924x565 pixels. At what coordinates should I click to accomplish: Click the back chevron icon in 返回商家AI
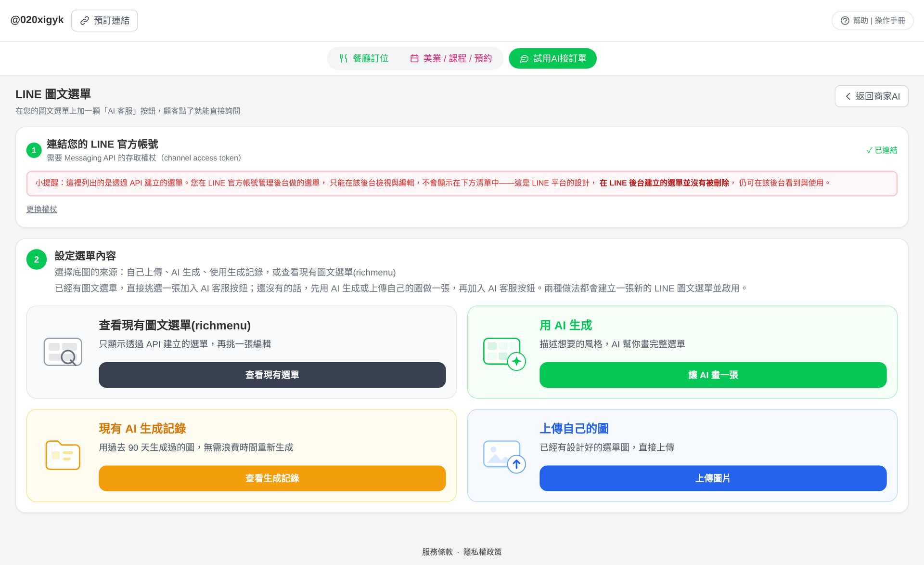coord(848,96)
